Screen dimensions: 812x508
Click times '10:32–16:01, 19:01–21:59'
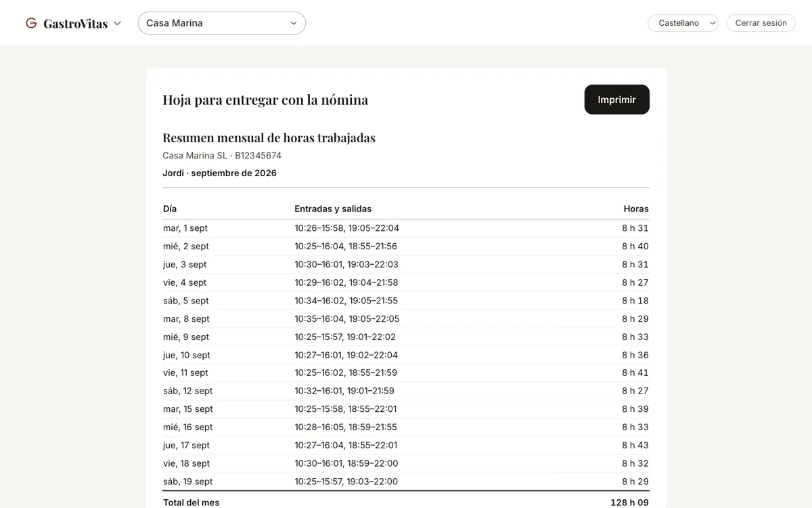click(344, 391)
